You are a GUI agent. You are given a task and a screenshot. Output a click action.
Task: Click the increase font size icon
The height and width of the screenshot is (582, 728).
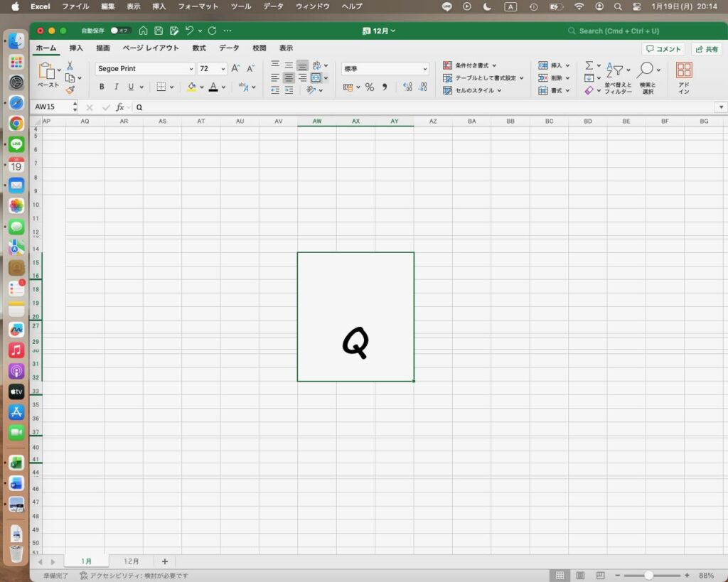point(235,69)
